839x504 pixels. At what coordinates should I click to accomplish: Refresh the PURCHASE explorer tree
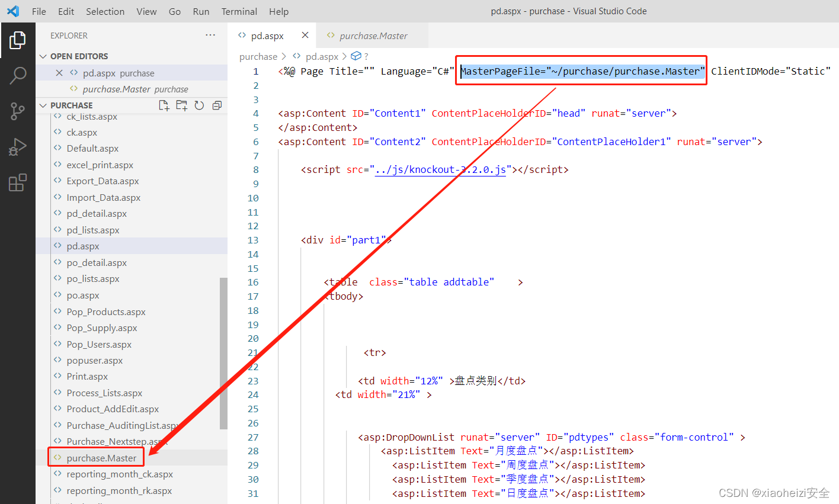point(200,105)
